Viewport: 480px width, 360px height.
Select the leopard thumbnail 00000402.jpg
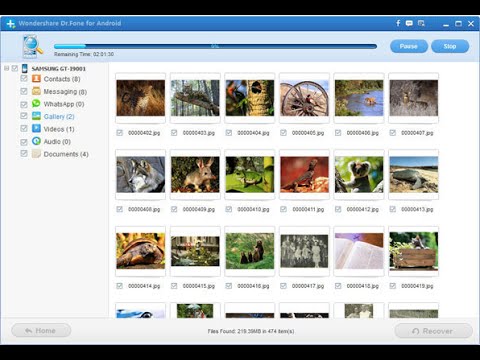[x=141, y=98]
